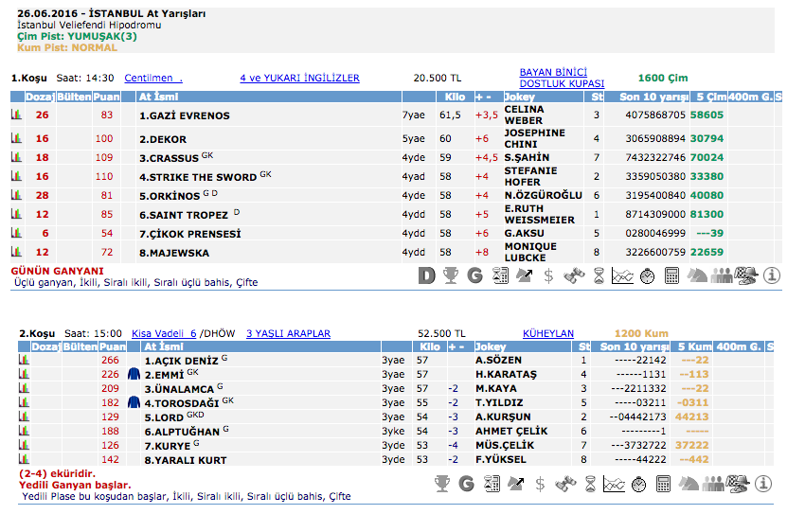Click the blue jockey silks icon next to EMMİ

pos(134,374)
